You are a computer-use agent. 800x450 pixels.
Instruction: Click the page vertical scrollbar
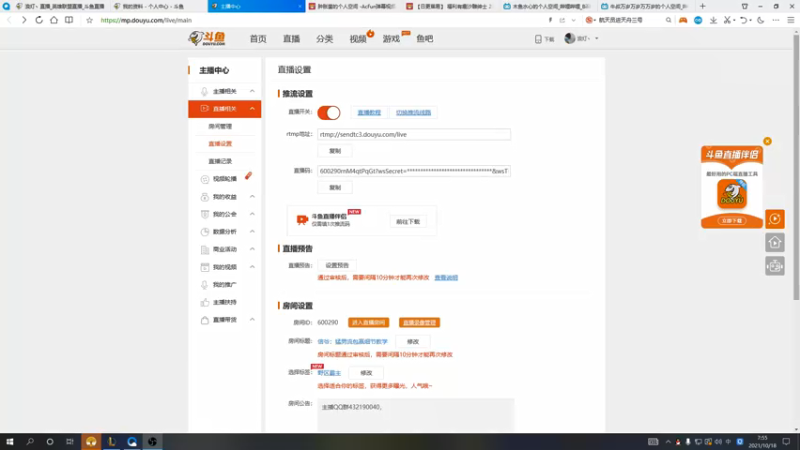(796, 168)
